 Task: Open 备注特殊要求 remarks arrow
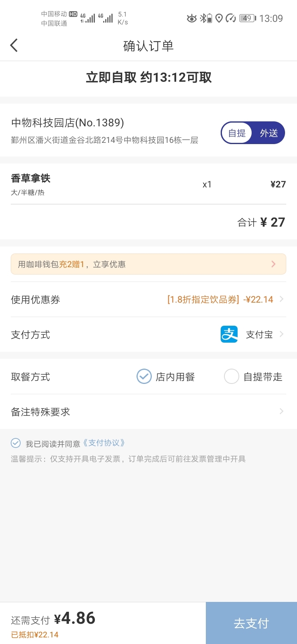click(282, 412)
